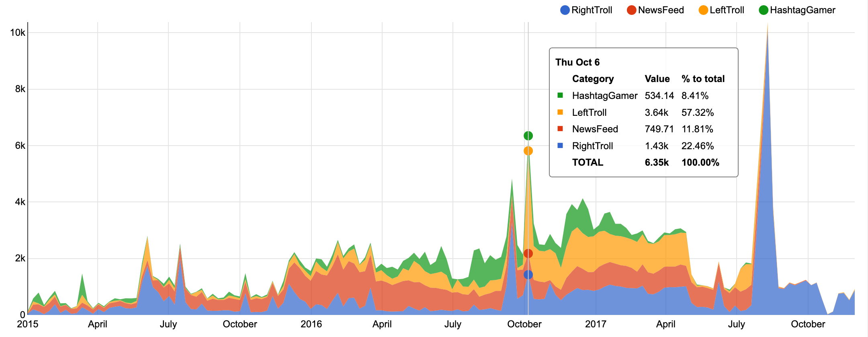Click TOTAL value 6.35k in tooltip
The width and height of the screenshot is (868, 337).
pyautogui.click(x=657, y=162)
